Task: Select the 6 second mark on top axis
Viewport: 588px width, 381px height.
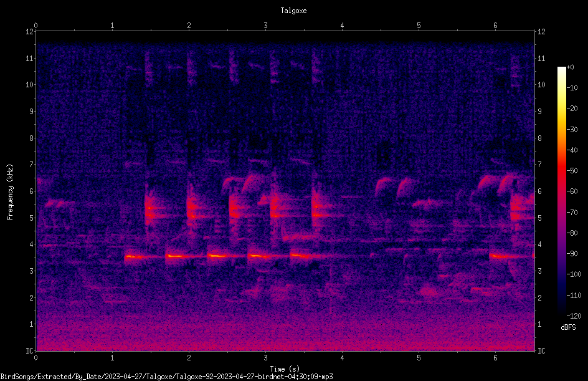Action: [495, 26]
